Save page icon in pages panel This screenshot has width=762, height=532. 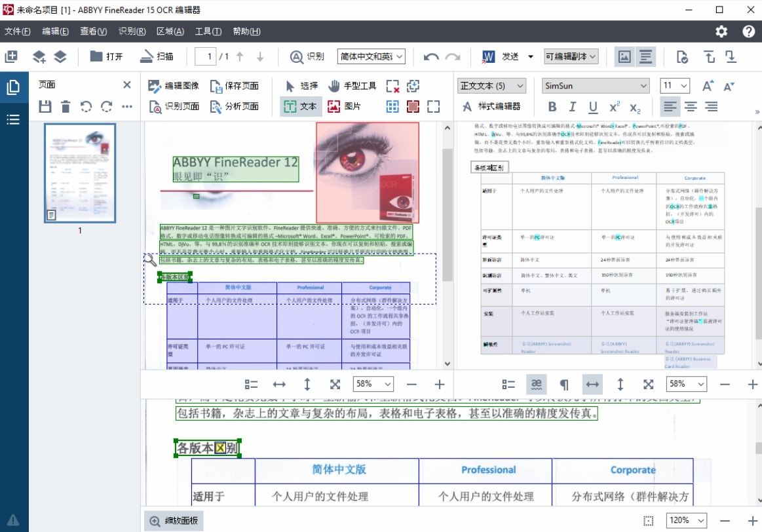[x=45, y=106]
